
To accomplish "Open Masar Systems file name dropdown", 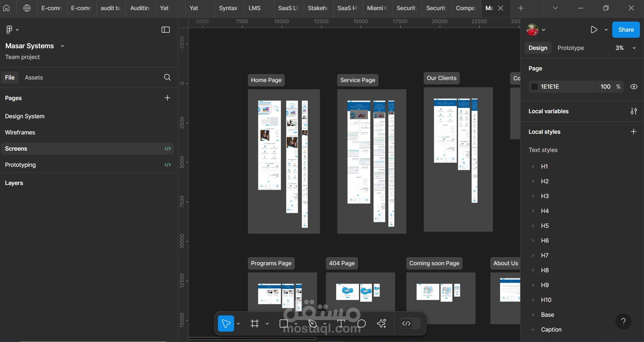I will 62,46.
